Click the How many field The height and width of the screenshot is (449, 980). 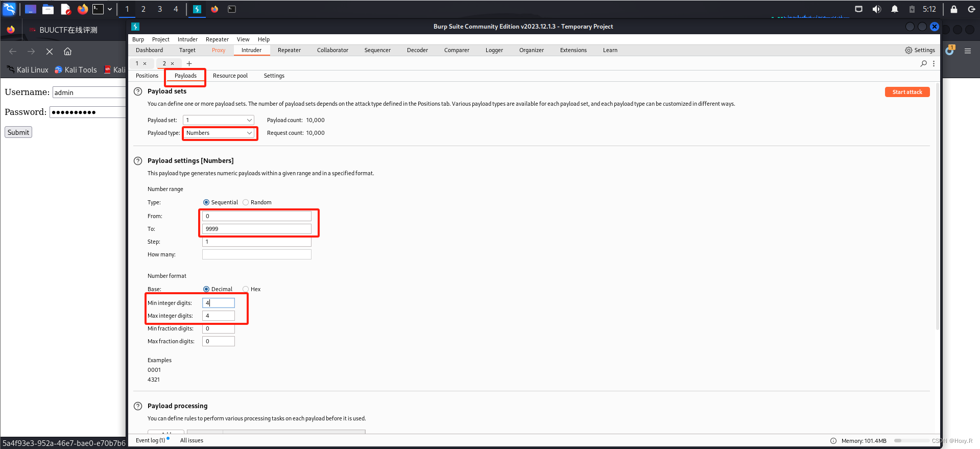tap(256, 254)
